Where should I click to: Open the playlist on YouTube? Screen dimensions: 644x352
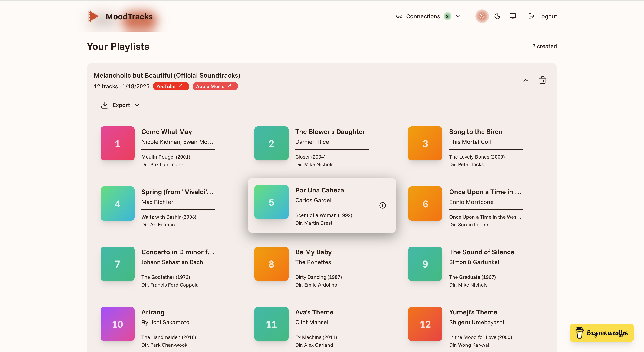click(x=171, y=86)
